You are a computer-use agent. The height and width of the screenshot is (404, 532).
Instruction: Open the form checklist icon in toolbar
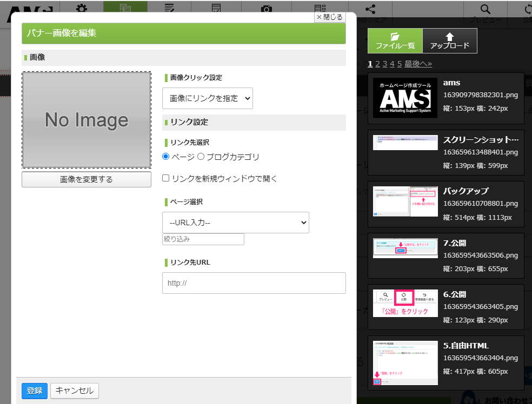click(216, 8)
